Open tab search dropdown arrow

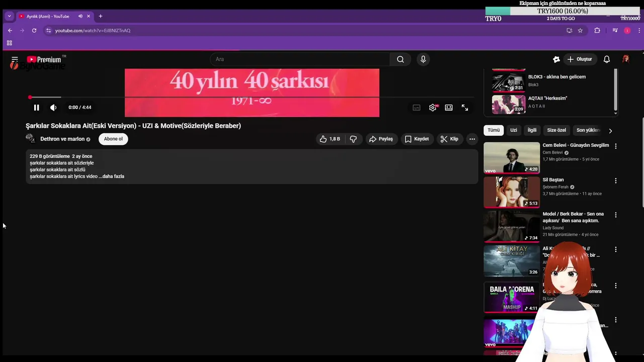(x=9, y=16)
